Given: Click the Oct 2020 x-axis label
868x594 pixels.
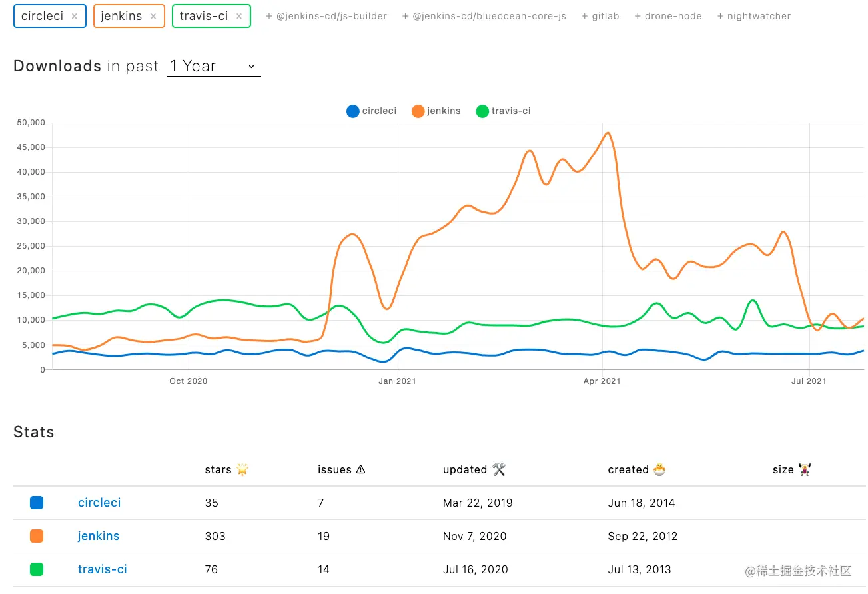Looking at the screenshot, I should coord(189,381).
